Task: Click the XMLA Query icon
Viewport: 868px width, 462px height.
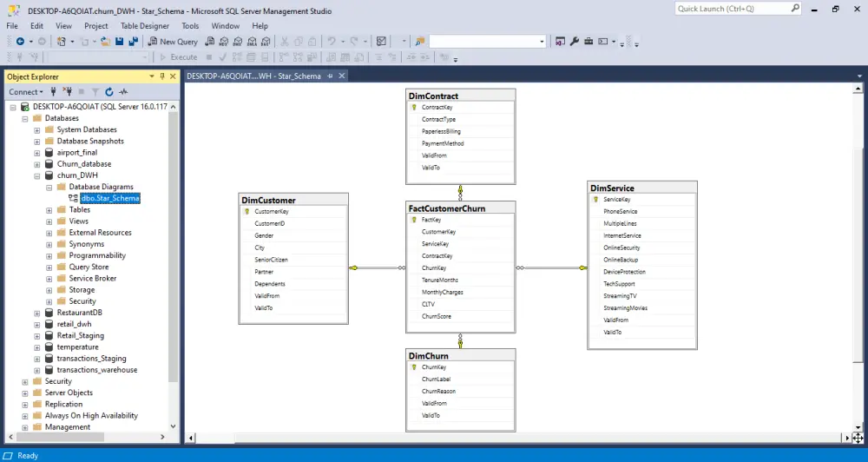Action: [x=252, y=42]
